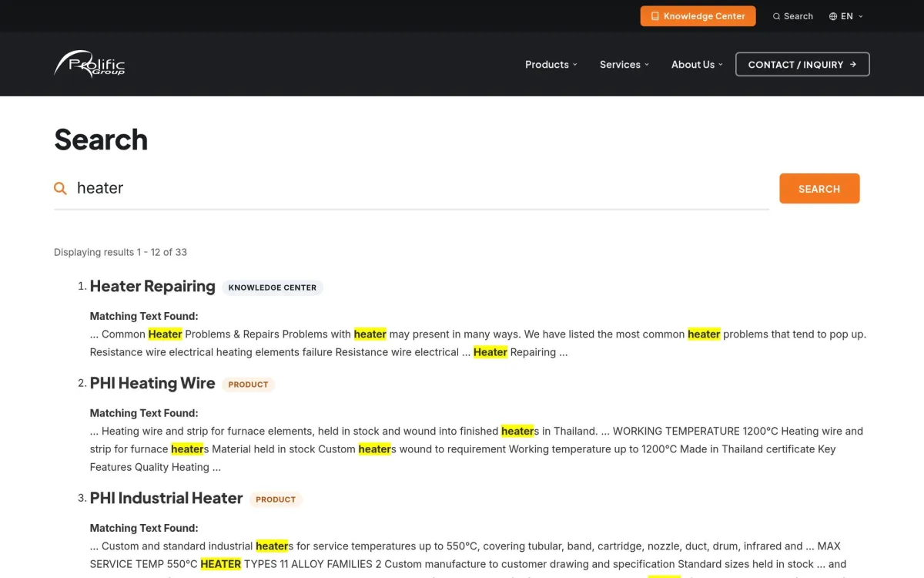Viewport: 924px width, 578px height.
Task: Open the About Us dropdown menu
Action: tap(697, 65)
